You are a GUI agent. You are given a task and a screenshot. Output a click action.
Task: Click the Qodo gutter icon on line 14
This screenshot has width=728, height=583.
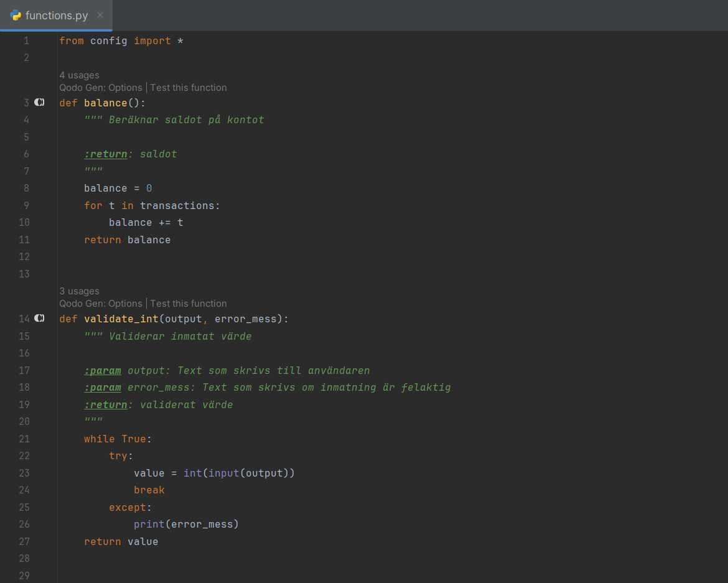tap(39, 319)
